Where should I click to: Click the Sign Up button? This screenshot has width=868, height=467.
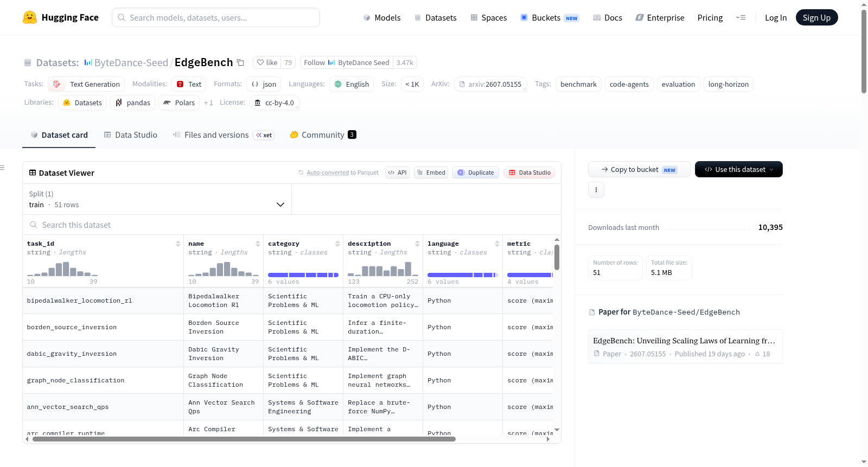click(816, 17)
